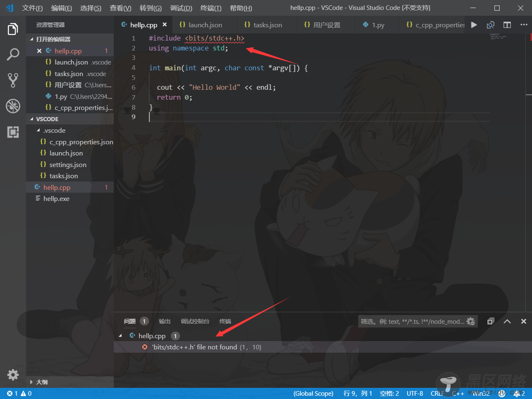
Task: Click the filter settings gear in problems panel
Action: coord(471,321)
